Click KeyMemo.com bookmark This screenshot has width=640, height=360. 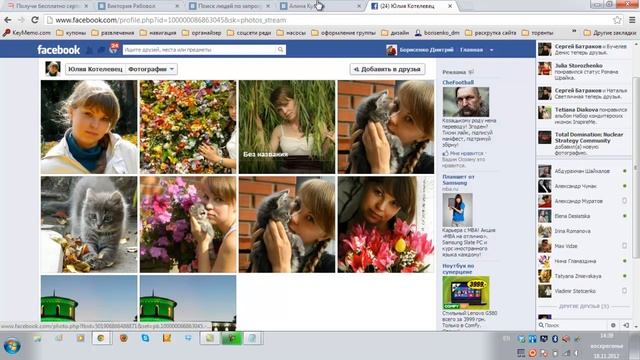(x=27, y=33)
